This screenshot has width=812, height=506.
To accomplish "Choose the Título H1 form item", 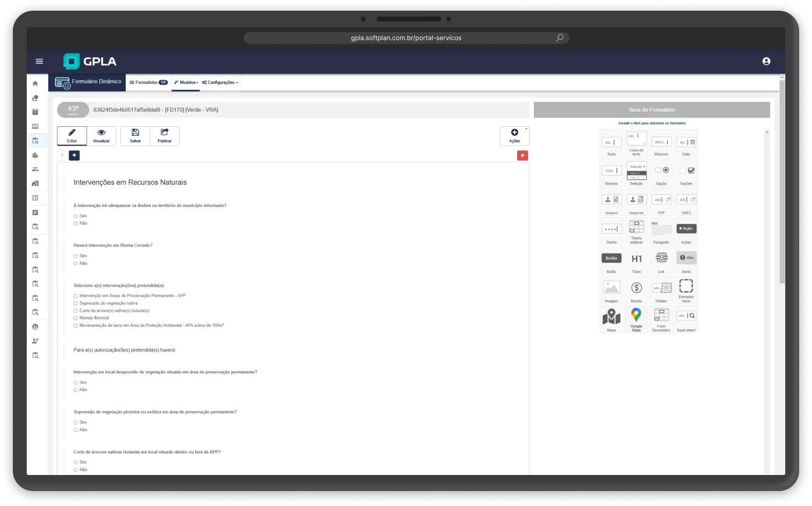I will coord(636,260).
